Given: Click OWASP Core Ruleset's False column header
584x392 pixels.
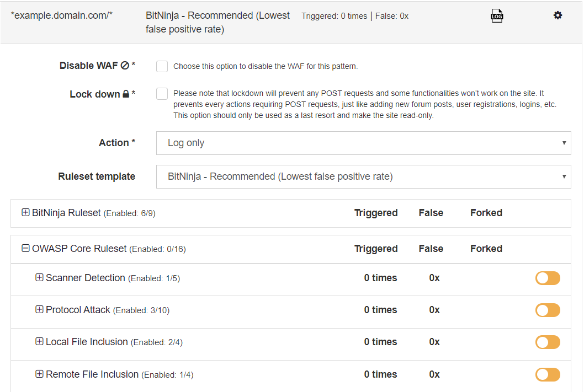Looking at the screenshot, I should coord(431,249).
